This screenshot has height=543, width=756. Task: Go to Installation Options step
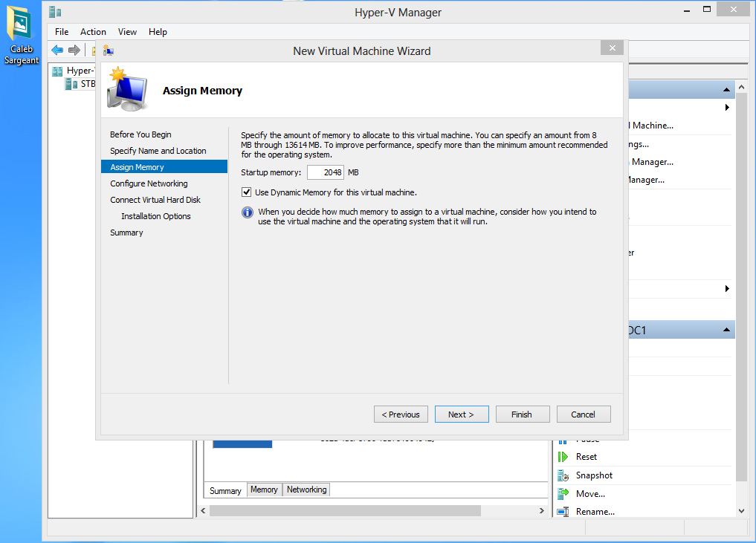[x=155, y=216]
